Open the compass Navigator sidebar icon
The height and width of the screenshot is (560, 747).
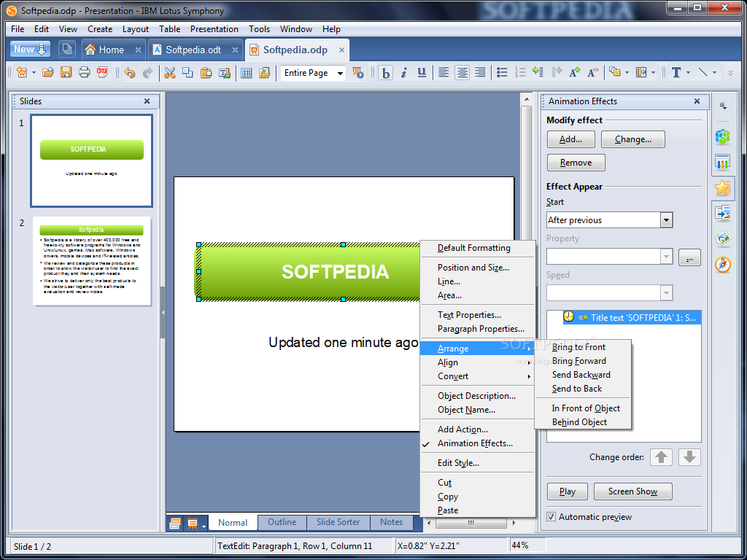coord(723,264)
